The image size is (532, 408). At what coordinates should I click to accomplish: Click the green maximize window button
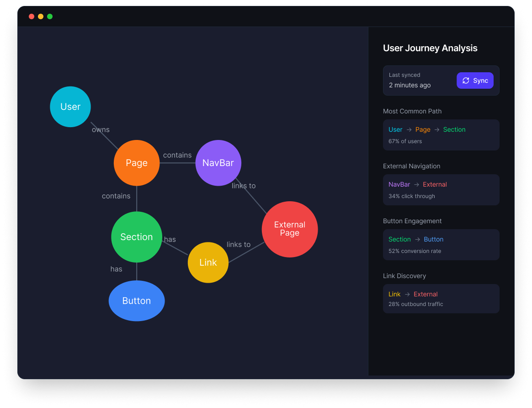coord(50,16)
